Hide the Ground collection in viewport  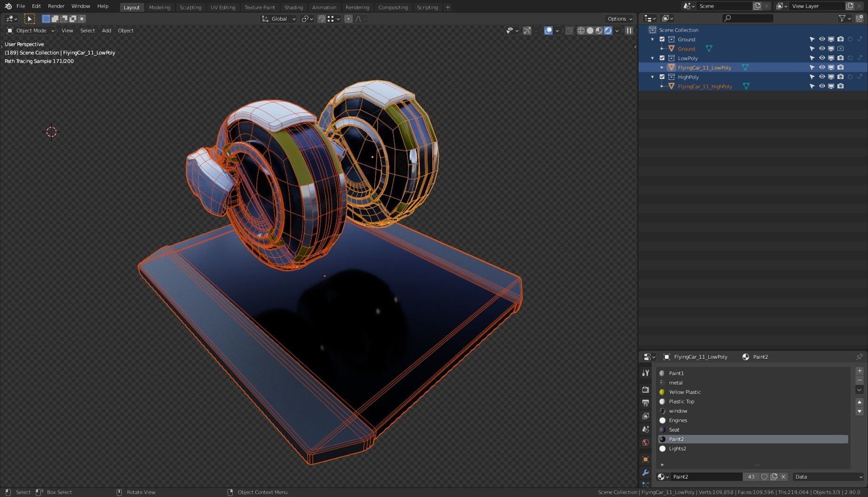[822, 39]
